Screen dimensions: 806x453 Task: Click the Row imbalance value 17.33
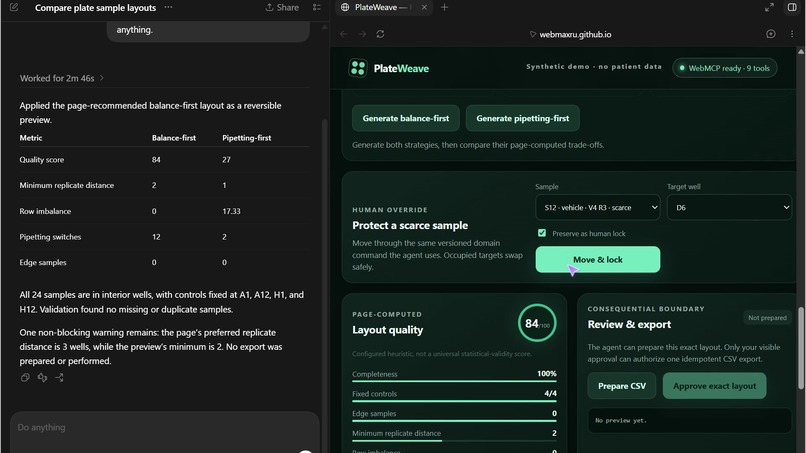click(x=231, y=211)
